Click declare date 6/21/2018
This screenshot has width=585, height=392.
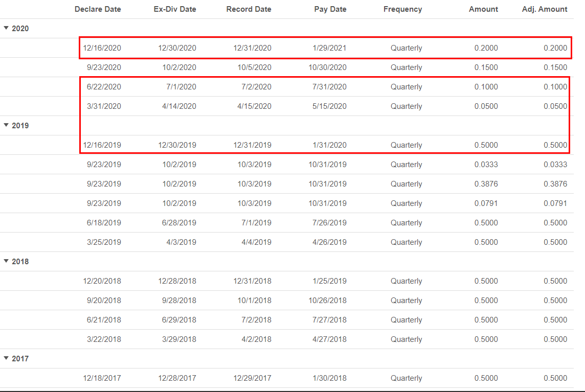pyautogui.click(x=104, y=319)
